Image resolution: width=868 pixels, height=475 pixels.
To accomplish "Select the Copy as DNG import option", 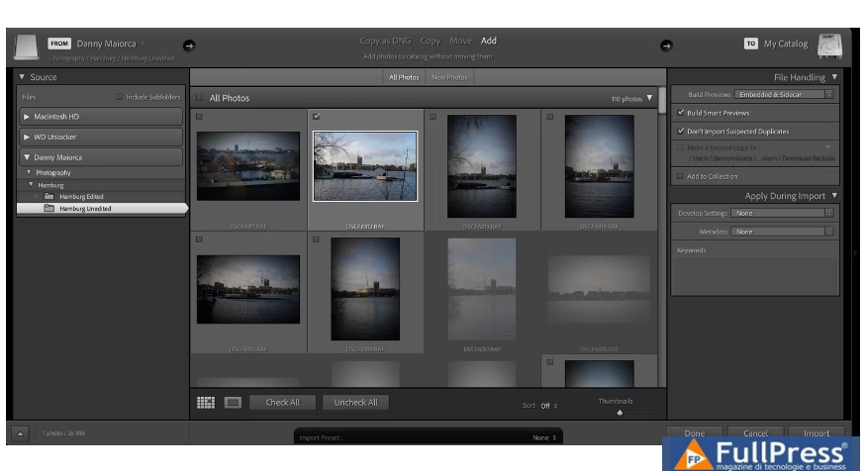I will click(385, 41).
